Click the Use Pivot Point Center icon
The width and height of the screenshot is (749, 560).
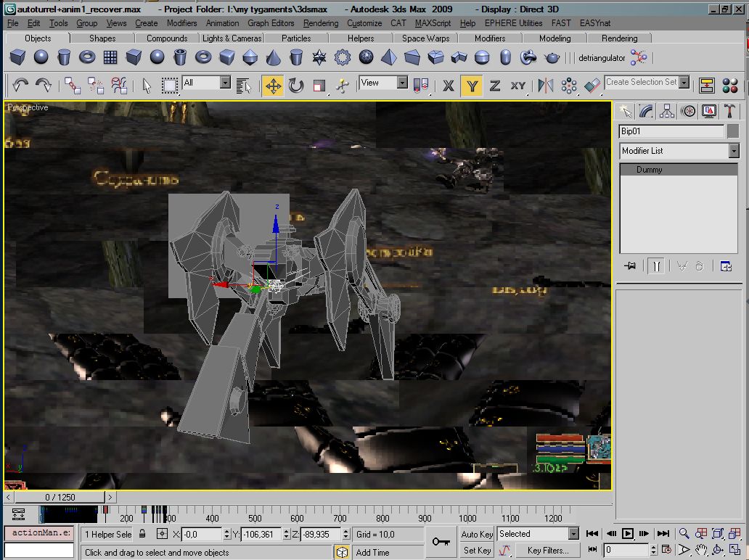(x=421, y=86)
